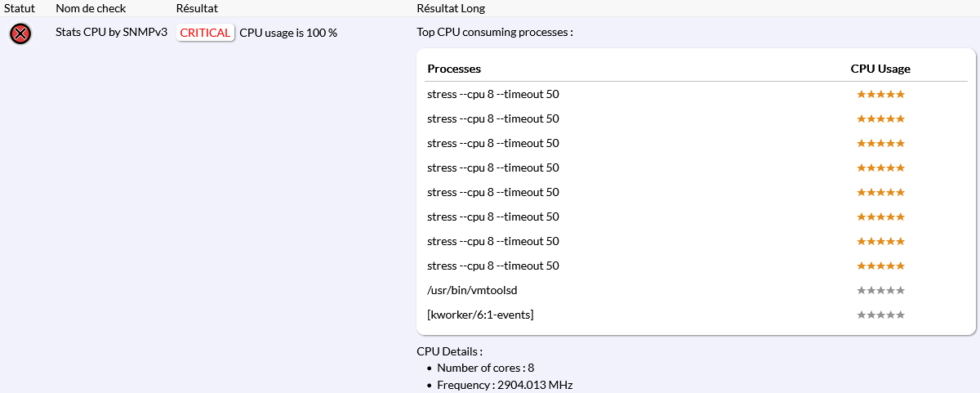Select the [kworker/6:1-events] process row
The image size is (980, 393).
click(x=480, y=315)
